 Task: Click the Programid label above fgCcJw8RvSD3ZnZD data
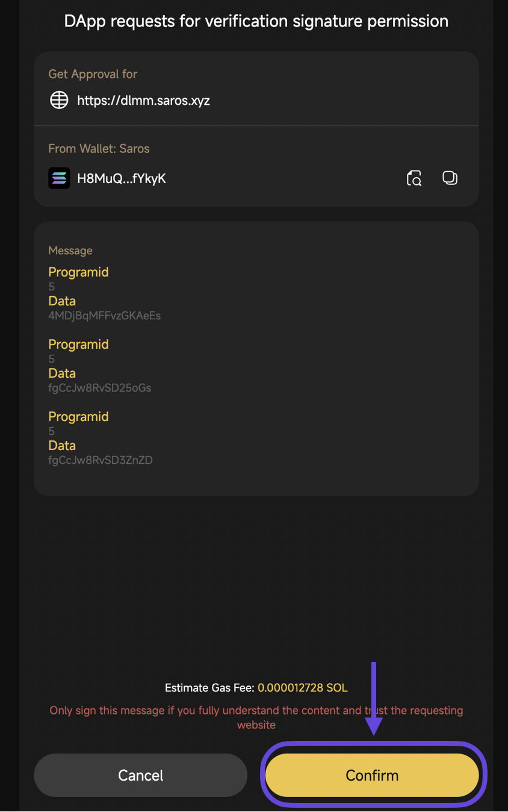pyautogui.click(x=78, y=417)
